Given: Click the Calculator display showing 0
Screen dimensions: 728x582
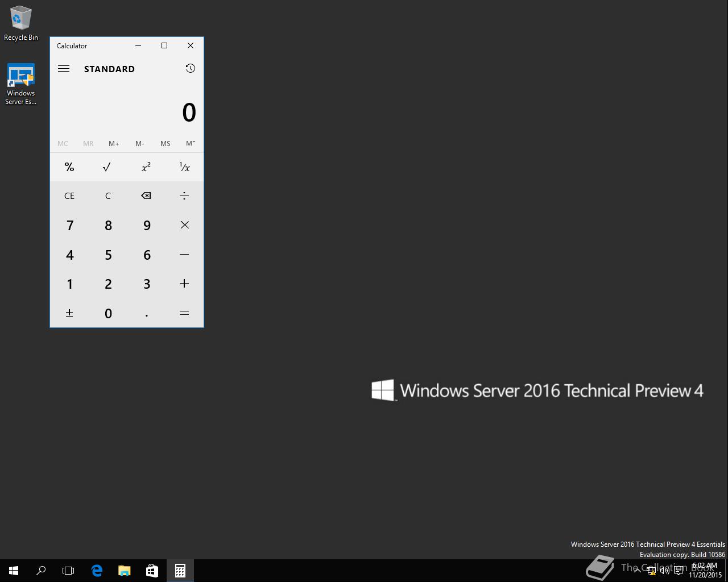Looking at the screenshot, I should [189, 113].
